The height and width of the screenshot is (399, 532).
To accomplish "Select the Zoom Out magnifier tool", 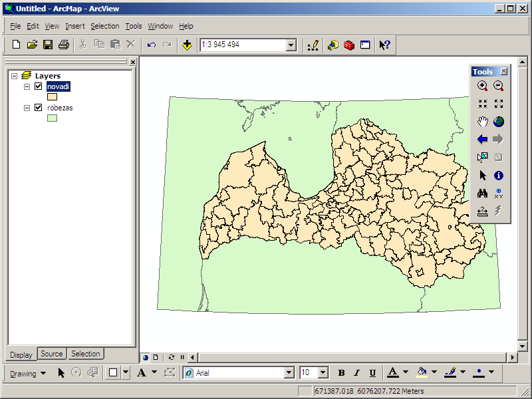I will 498,86.
